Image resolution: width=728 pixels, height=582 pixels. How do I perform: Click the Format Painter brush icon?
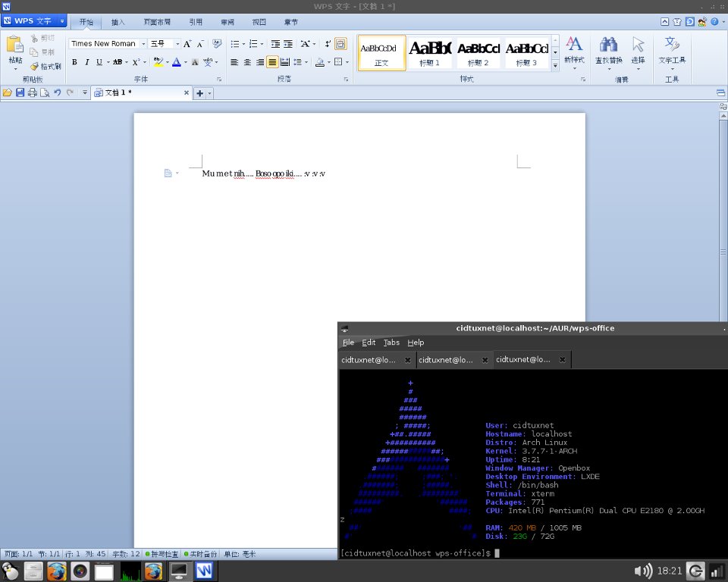pos(34,67)
